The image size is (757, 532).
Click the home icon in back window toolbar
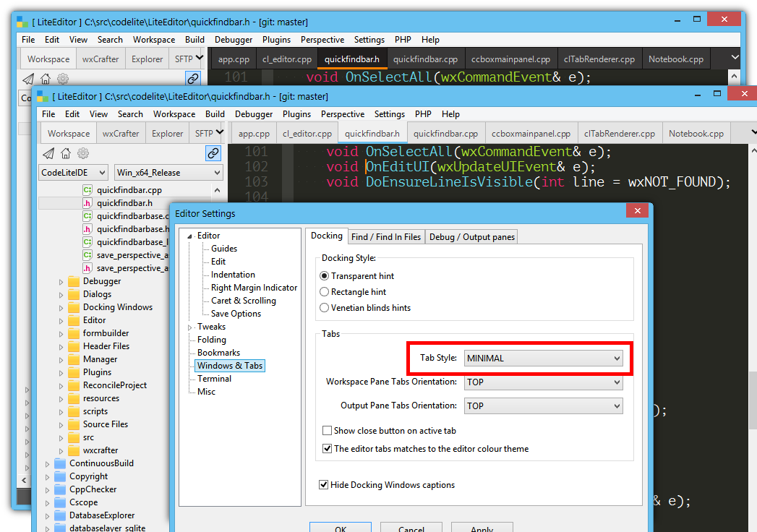tap(46, 79)
